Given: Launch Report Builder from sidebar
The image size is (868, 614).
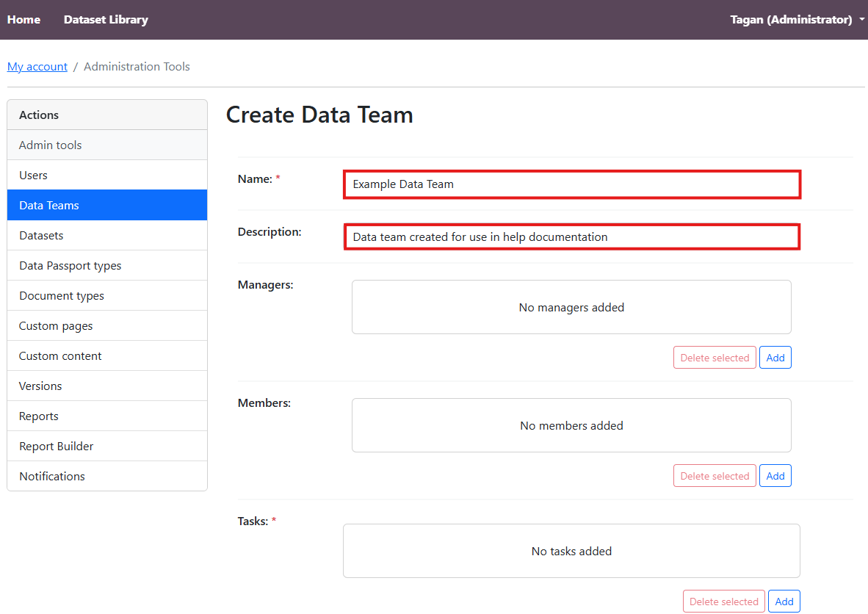Looking at the screenshot, I should click(57, 447).
